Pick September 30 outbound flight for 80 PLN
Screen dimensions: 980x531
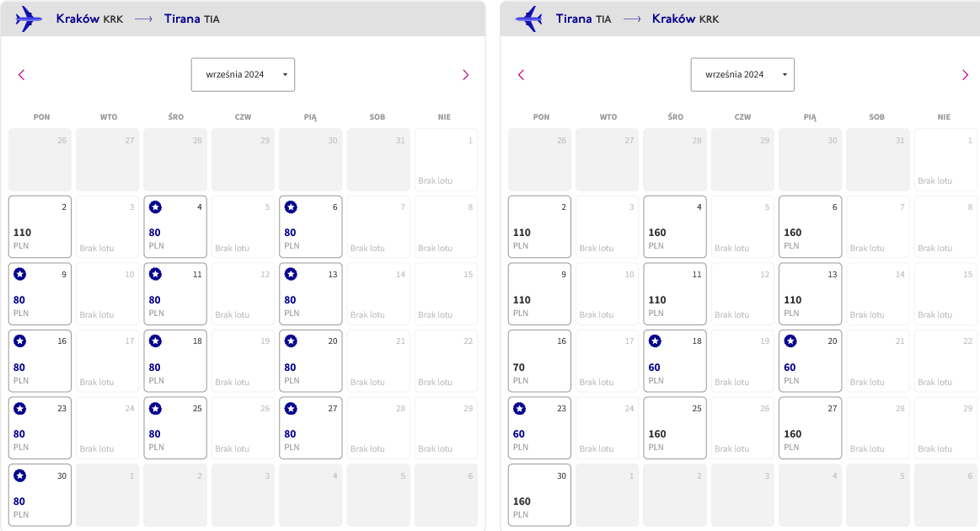click(40, 496)
